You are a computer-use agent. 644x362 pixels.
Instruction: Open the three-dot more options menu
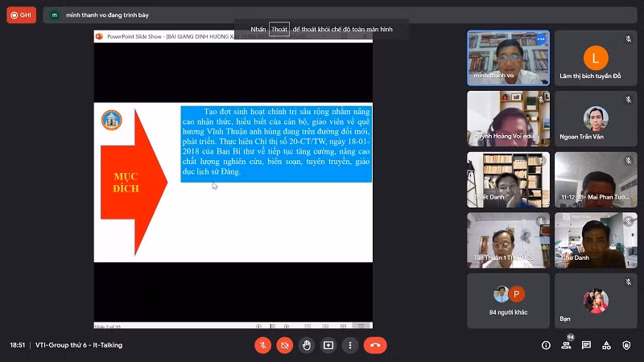point(349,345)
